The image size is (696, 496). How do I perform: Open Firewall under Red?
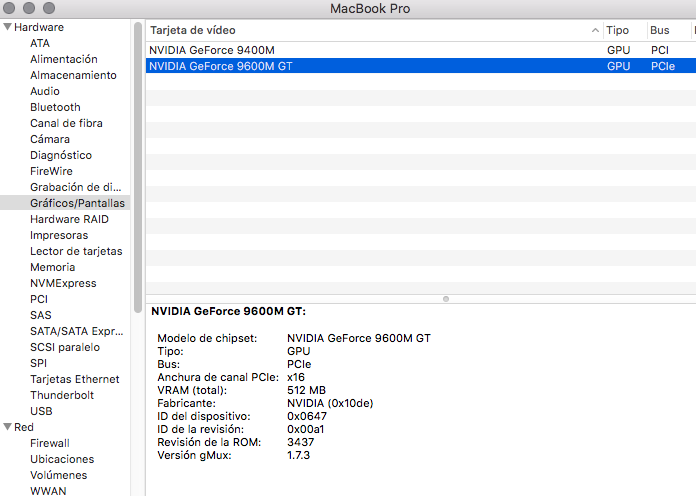[50, 443]
